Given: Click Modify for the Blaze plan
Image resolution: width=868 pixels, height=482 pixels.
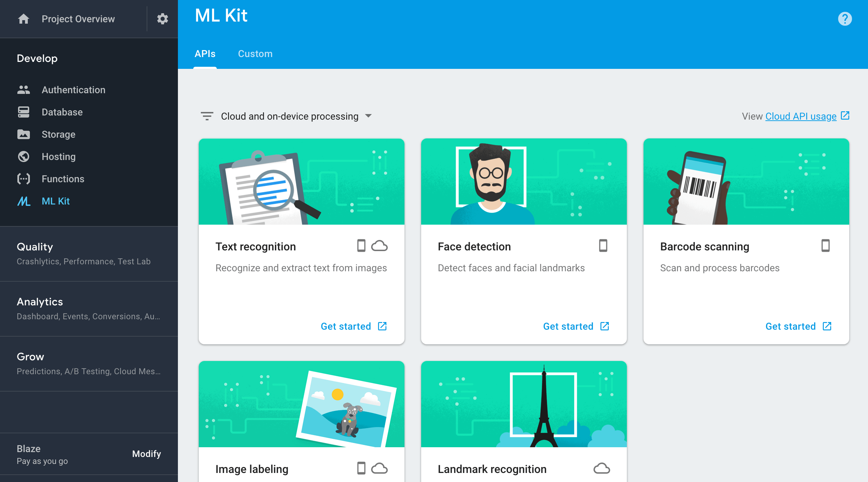Looking at the screenshot, I should (146, 454).
